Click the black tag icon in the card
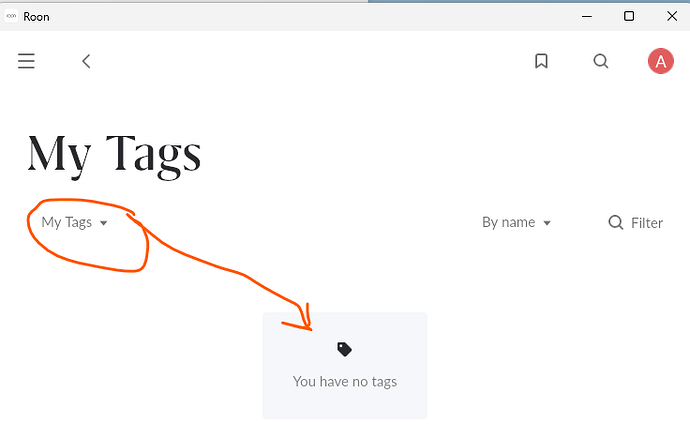690x437 pixels. (x=345, y=349)
